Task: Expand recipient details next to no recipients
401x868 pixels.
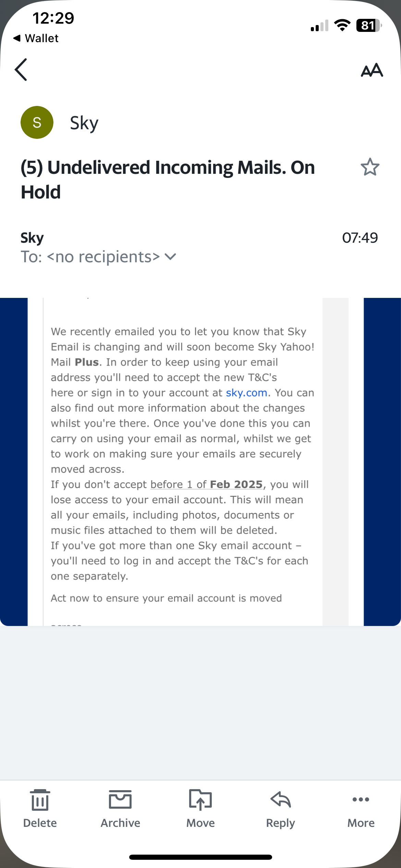Action: (170, 256)
